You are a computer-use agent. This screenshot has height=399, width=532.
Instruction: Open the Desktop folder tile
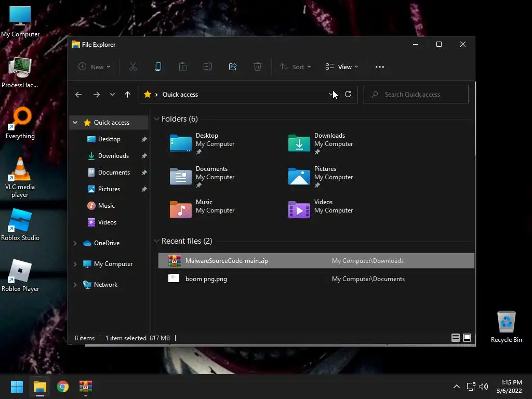[202, 143]
